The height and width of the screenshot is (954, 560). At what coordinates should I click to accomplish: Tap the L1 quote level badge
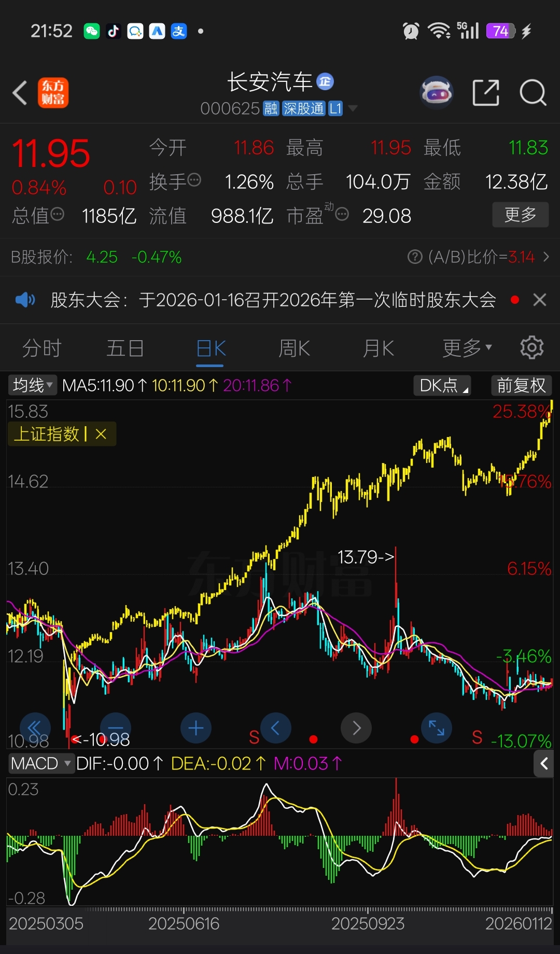coord(335,108)
